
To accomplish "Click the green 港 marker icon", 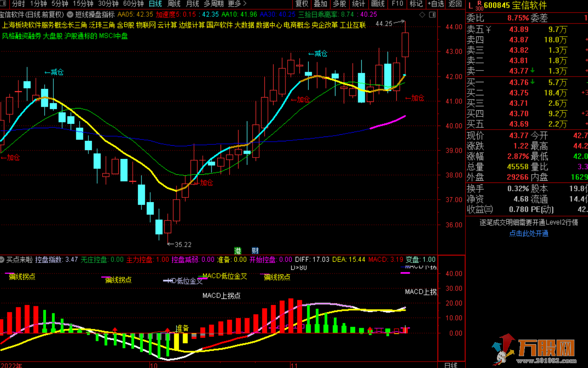I will [x=238, y=251].
